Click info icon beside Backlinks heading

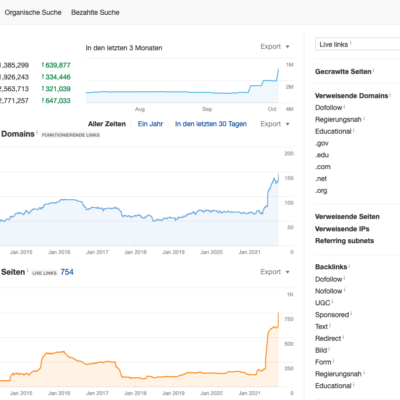[349, 266]
